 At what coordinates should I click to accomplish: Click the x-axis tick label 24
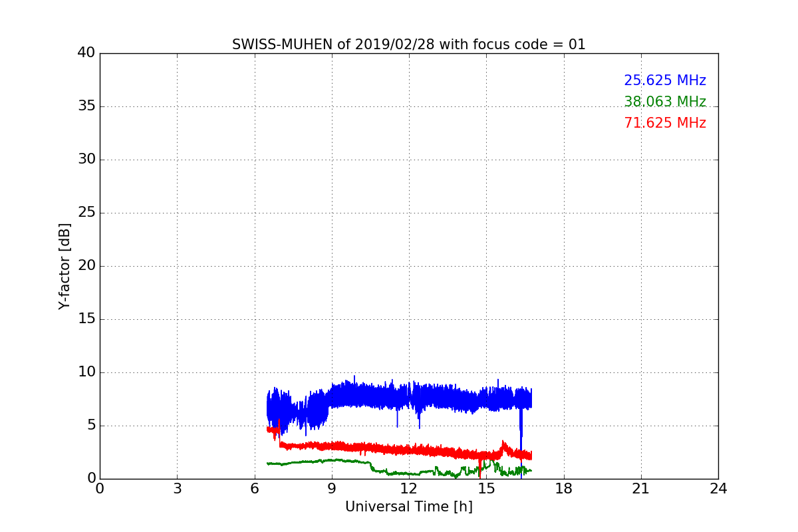point(718,489)
